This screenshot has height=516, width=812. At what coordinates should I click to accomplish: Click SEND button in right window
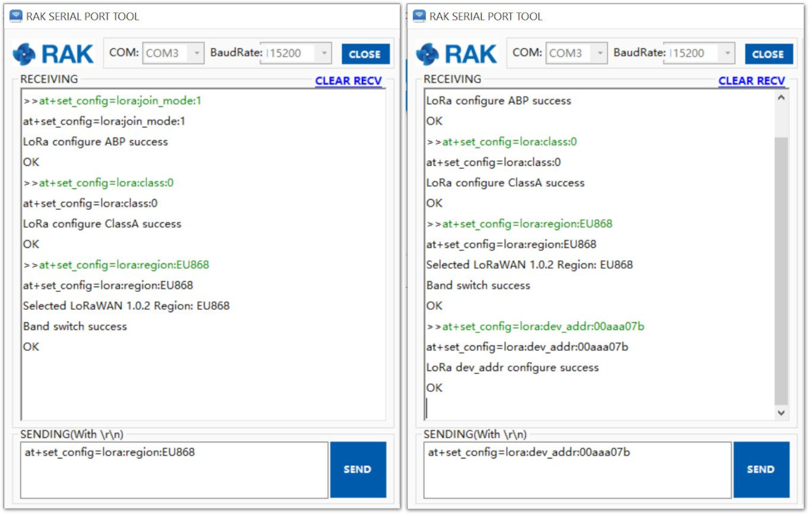tap(761, 469)
